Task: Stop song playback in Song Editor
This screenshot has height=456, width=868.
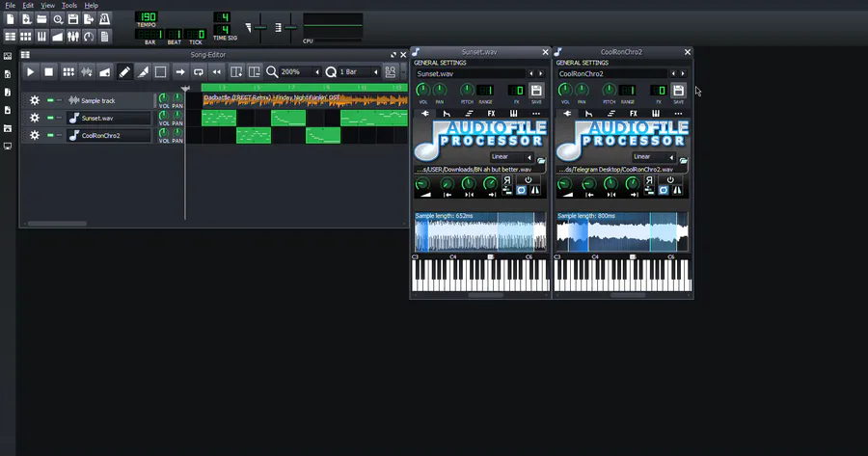Action: (x=49, y=72)
